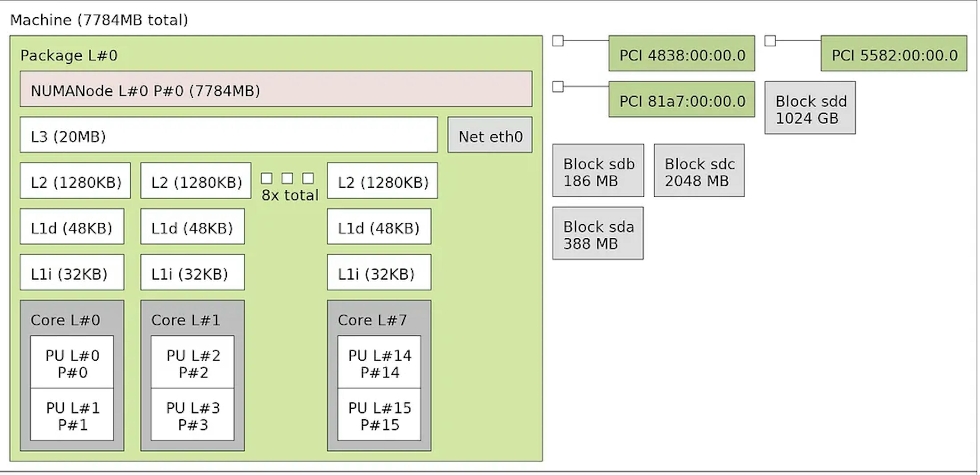This screenshot has width=980, height=475.
Task: Click the Block sdb 186 MB box
Action: [x=598, y=170]
